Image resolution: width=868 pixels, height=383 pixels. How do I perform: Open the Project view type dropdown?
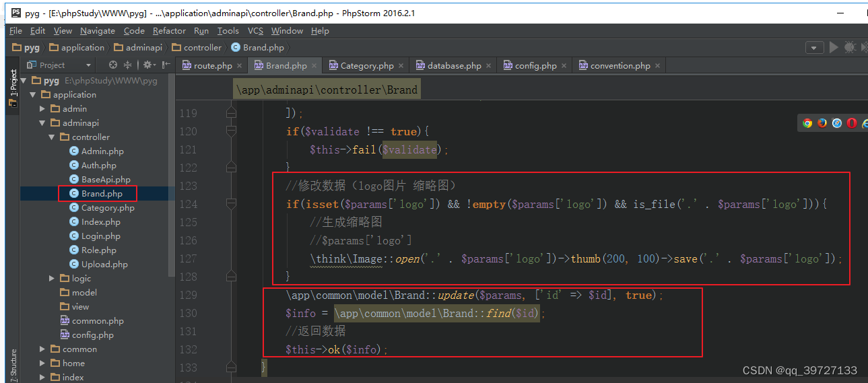(x=59, y=65)
